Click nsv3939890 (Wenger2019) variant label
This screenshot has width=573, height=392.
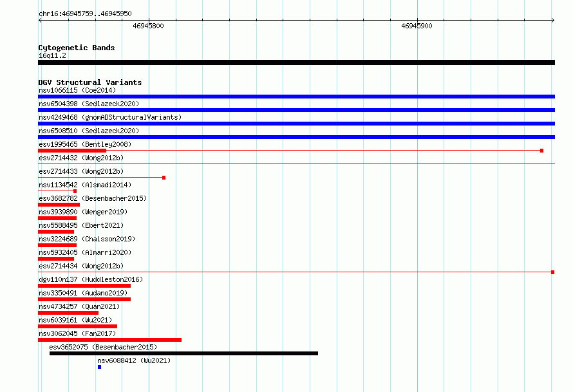click(x=83, y=212)
